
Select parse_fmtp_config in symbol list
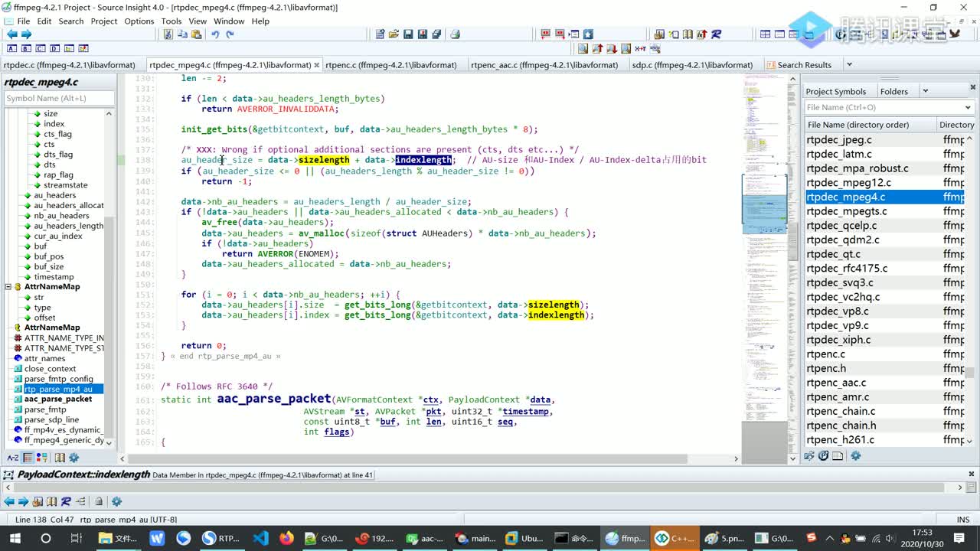tap(59, 379)
